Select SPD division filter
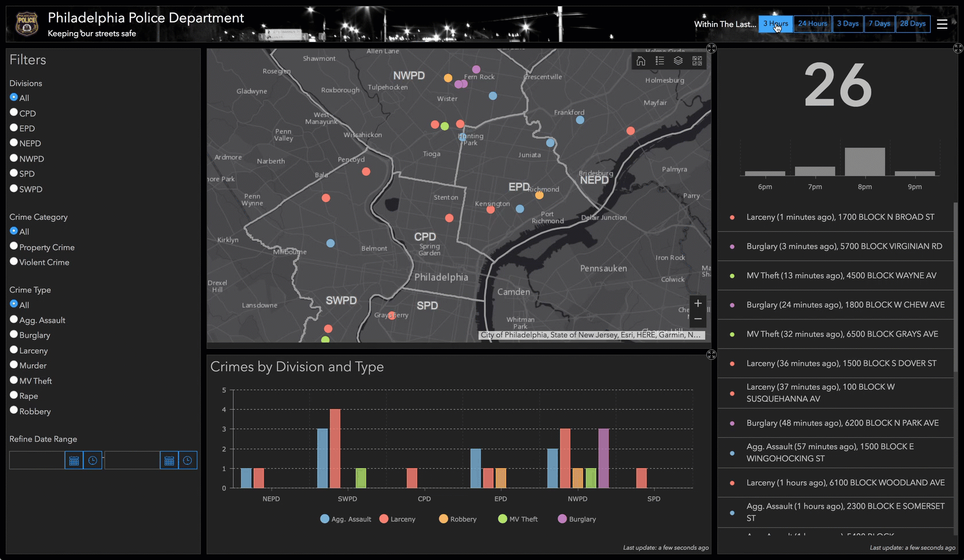This screenshot has width=964, height=560. click(14, 173)
